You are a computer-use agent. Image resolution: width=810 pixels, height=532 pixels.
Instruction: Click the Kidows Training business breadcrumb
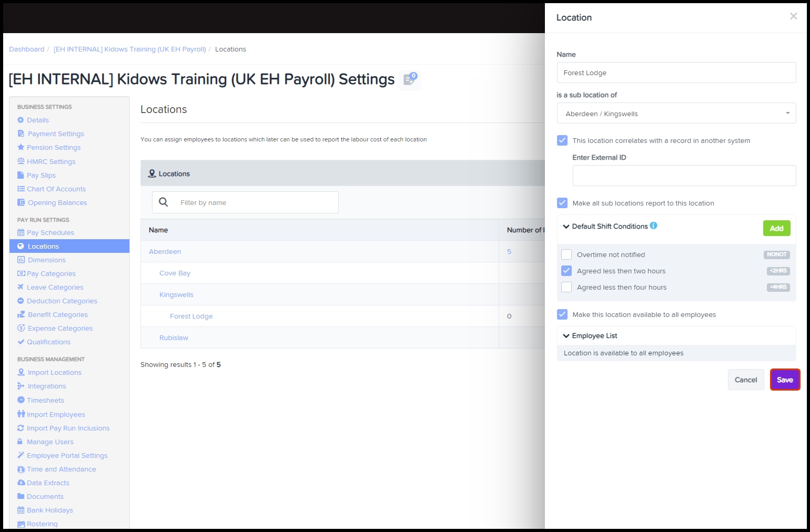tap(130, 49)
